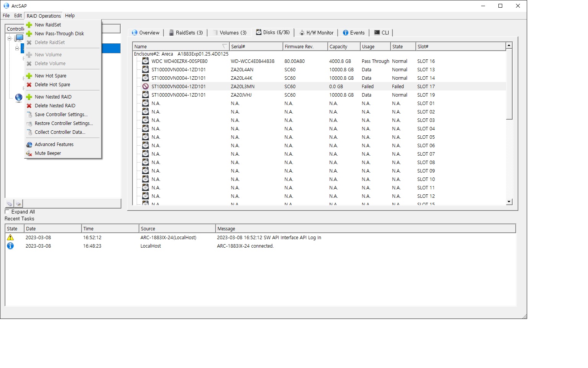Sort by the Usage column header
Image resolution: width=588 pixels, height=368 pixels.
point(375,46)
